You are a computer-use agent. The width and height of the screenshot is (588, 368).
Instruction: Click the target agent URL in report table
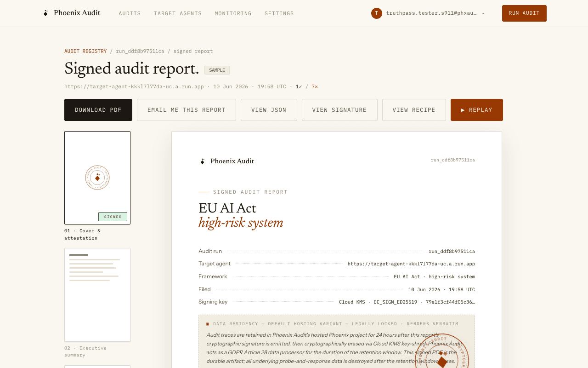point(411,264)
